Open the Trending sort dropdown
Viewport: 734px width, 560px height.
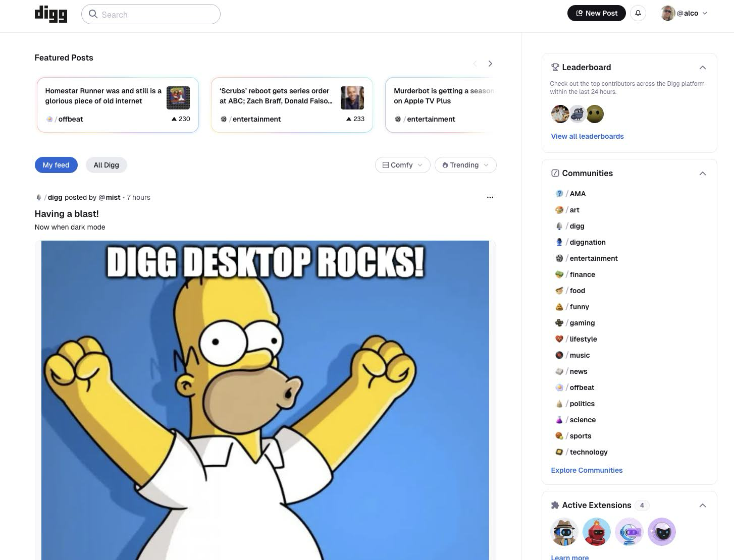465,165
